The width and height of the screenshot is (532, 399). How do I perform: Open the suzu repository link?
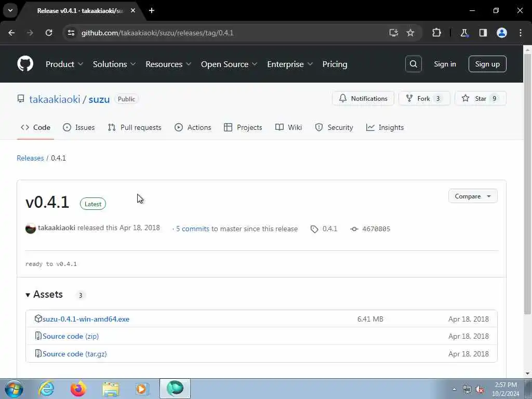pyautogui.click(x=99, y=99)
